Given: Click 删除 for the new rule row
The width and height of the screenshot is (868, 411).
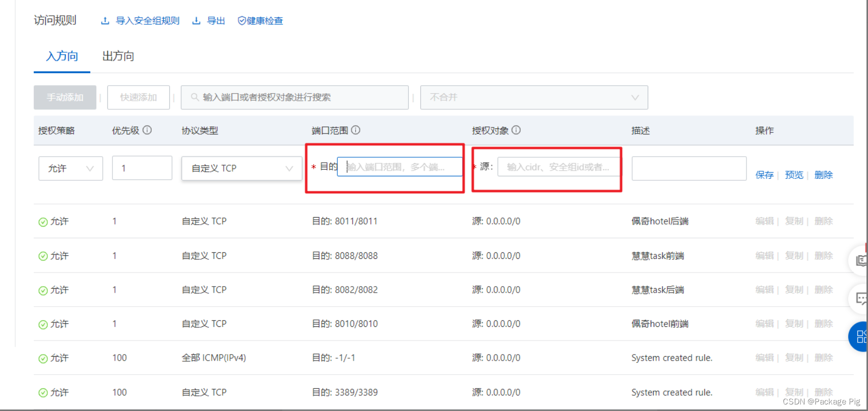Looking at the screenshot, I should coord(824,175).
